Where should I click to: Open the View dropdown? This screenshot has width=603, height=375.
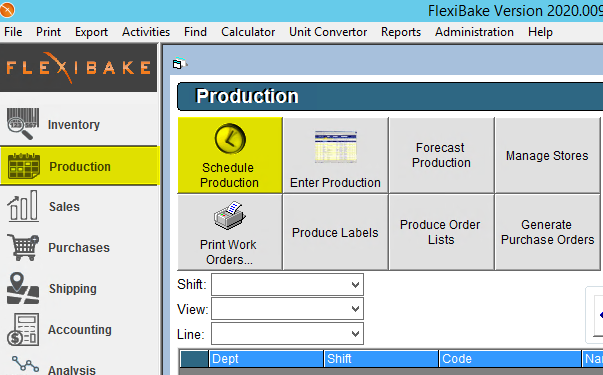point(287,309)
